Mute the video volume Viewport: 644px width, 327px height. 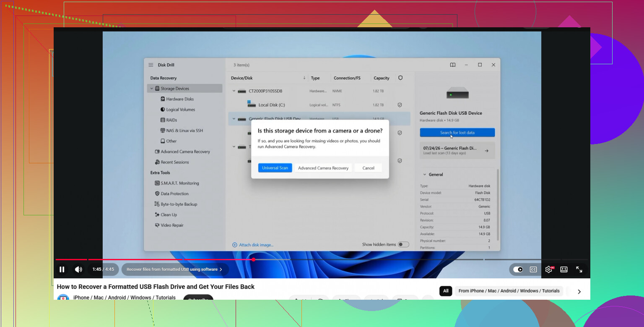click(x=78, y=269)
